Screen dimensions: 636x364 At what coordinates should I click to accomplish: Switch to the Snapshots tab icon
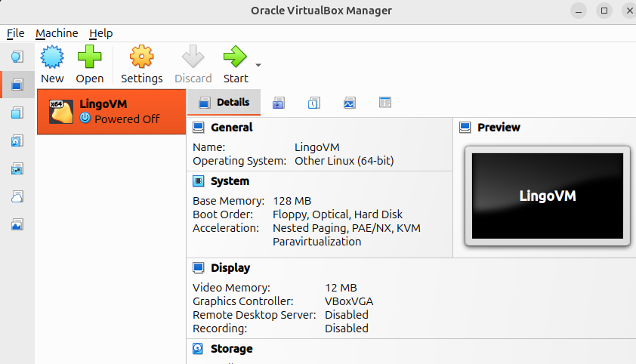[x=279, y=103]
